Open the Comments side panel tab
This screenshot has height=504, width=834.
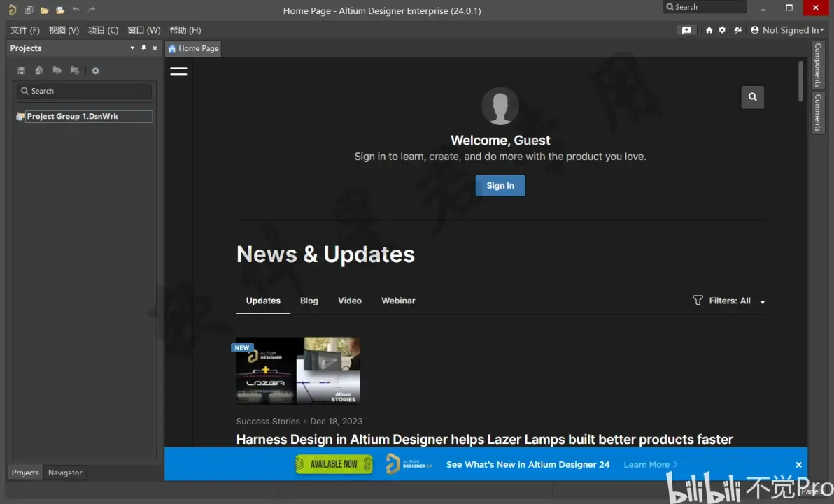click(817, 113)
